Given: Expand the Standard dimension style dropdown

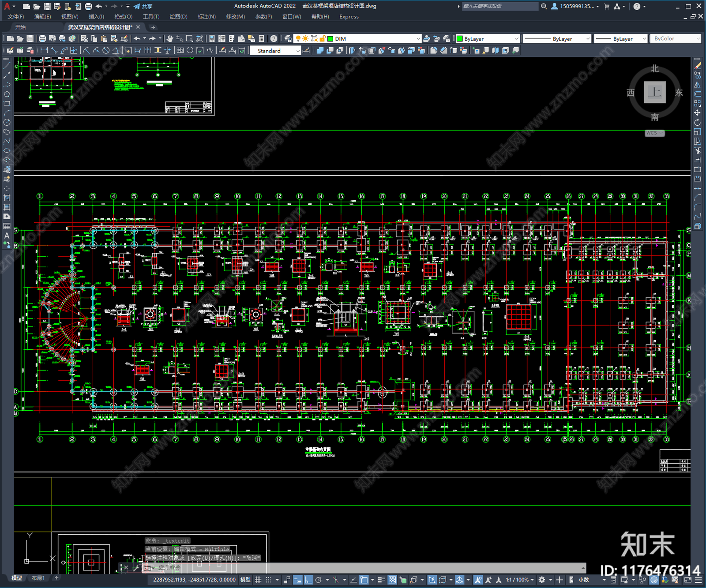Looking at the screenshot, I should coord(297,51).
